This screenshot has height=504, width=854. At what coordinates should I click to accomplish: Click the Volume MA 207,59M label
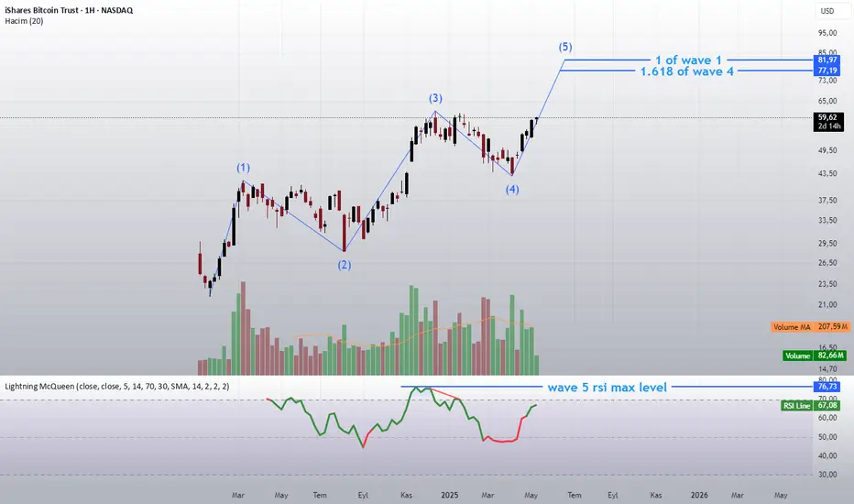coord(810,327)
